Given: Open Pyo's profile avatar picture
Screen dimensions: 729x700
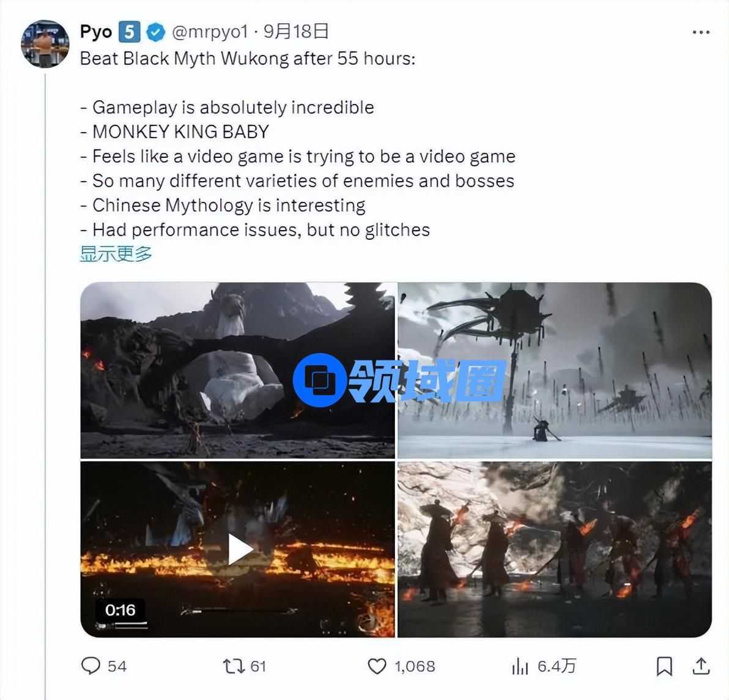Looking at the screenshot, I should point(45,43).
